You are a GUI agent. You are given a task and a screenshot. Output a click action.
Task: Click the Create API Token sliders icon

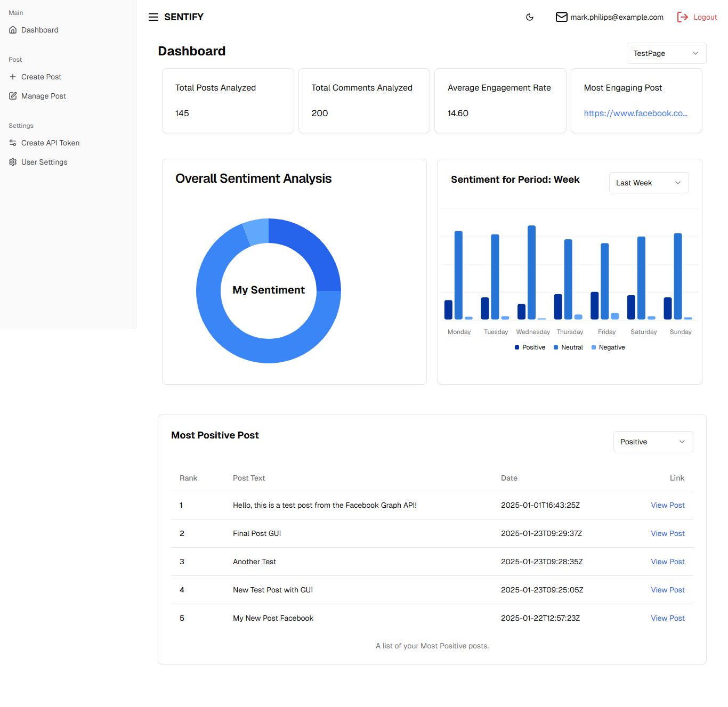13,143
